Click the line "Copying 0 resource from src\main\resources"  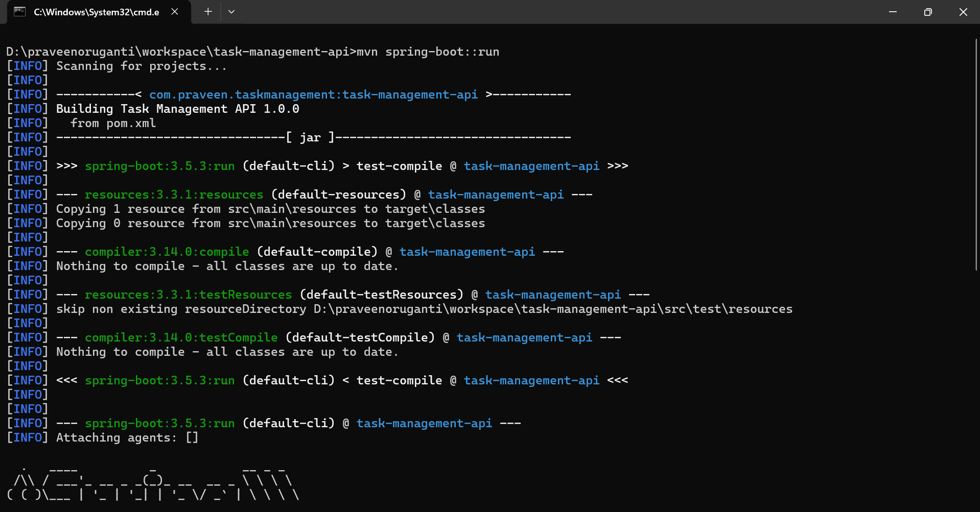pos(271,223)
